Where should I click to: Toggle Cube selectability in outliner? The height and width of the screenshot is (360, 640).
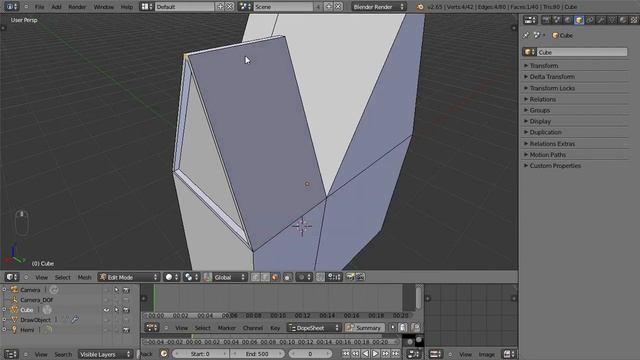tap(116, 310)
